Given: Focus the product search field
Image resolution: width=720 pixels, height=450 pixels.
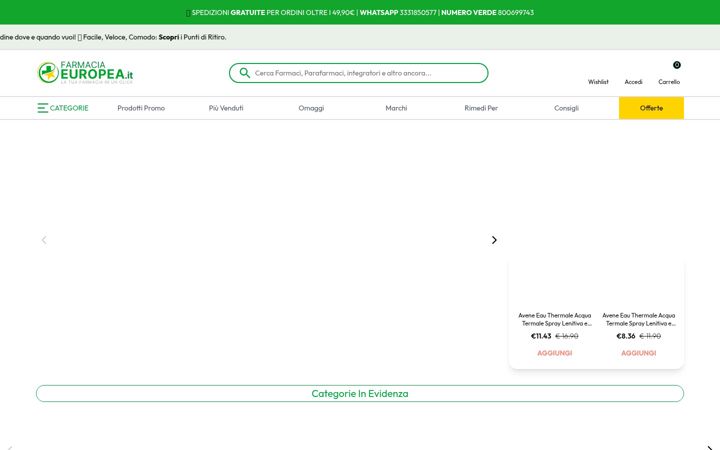Looking at the screenshot, I should pos(359,73).
